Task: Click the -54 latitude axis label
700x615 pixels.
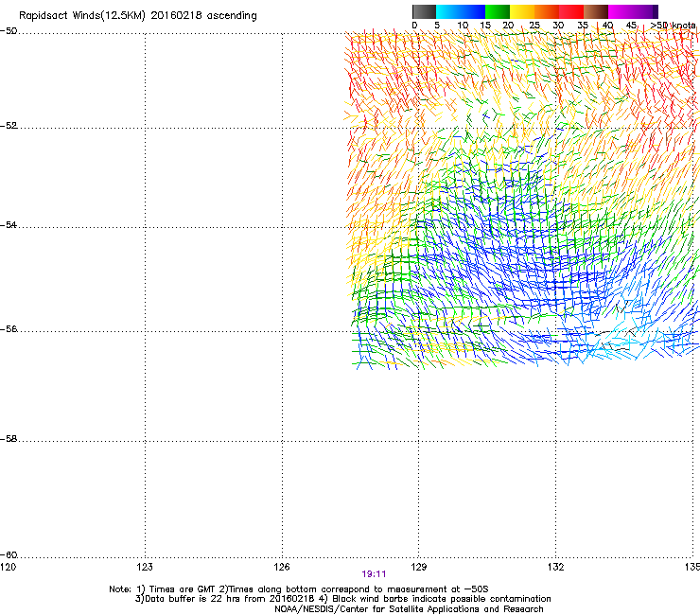Action: [x=9, y=224]
